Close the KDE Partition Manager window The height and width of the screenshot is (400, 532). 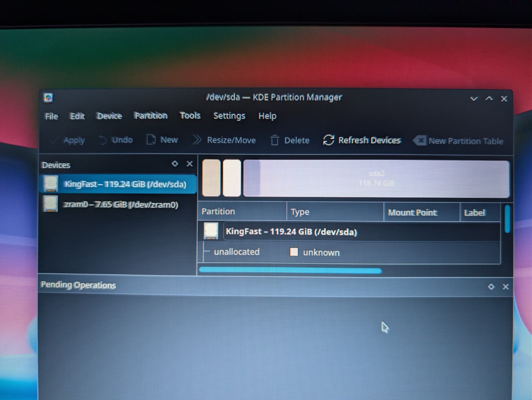pyautogui.click(x=504, y=99)
